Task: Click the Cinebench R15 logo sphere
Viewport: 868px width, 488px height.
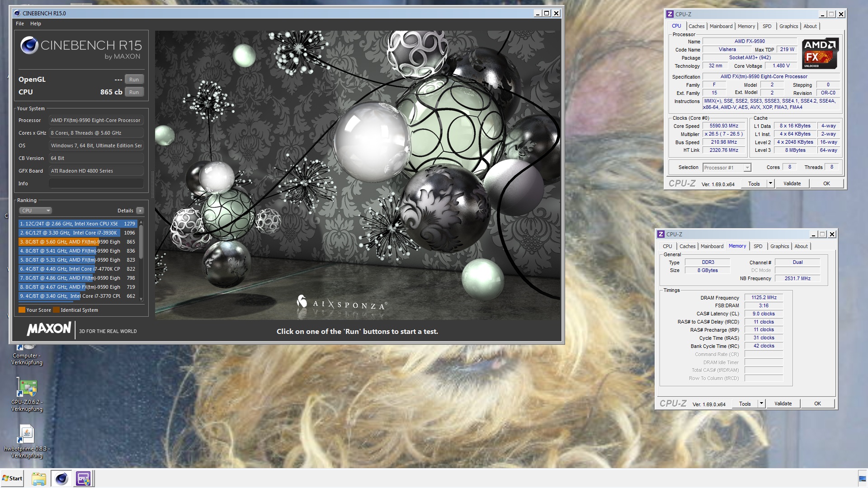Action: click(29, 45)
